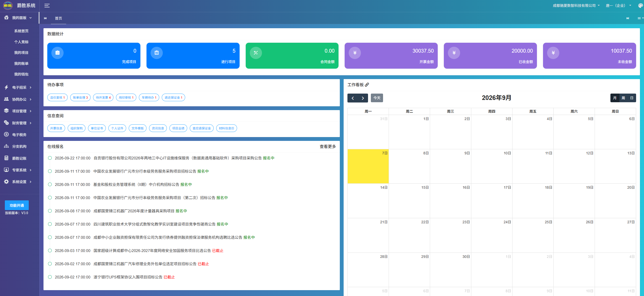Click the yellow highlighted 7日 calendar cell

pyautogui.click(x=368, y=166)
